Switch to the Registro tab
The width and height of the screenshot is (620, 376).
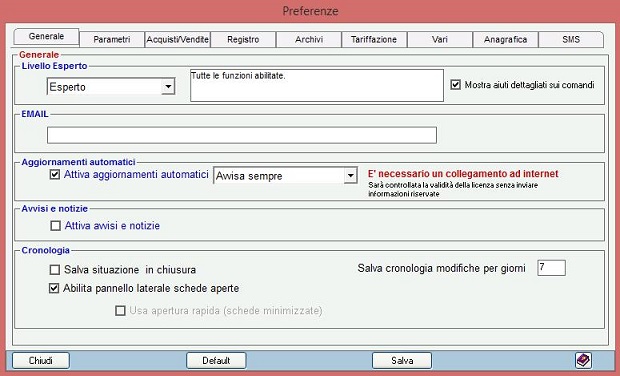tap(243, 40)
